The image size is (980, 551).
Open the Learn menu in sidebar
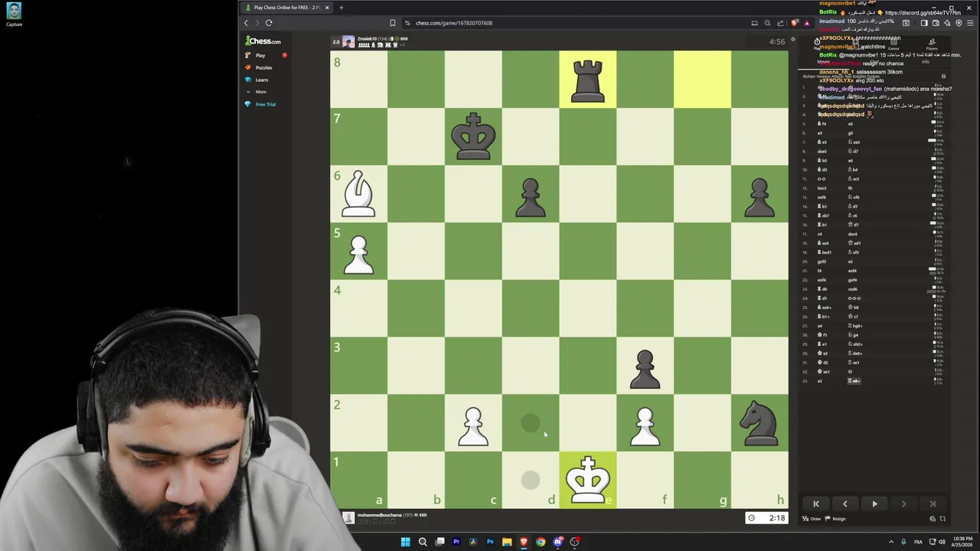coord(262,80)
